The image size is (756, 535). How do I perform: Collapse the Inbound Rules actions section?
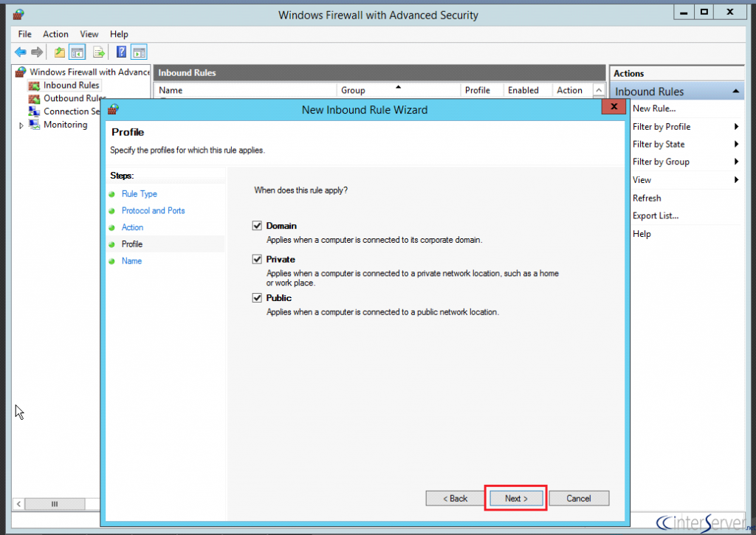point(736,91)
